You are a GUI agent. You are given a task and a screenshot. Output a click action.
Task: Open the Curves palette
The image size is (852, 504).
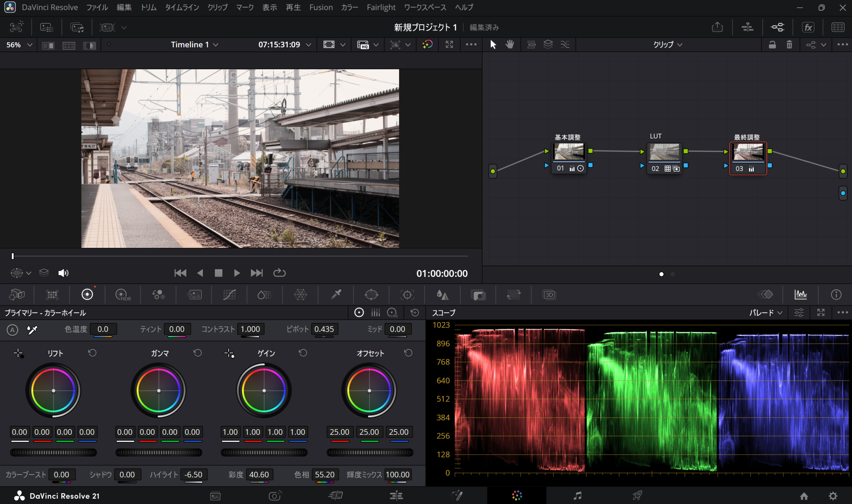229,294
